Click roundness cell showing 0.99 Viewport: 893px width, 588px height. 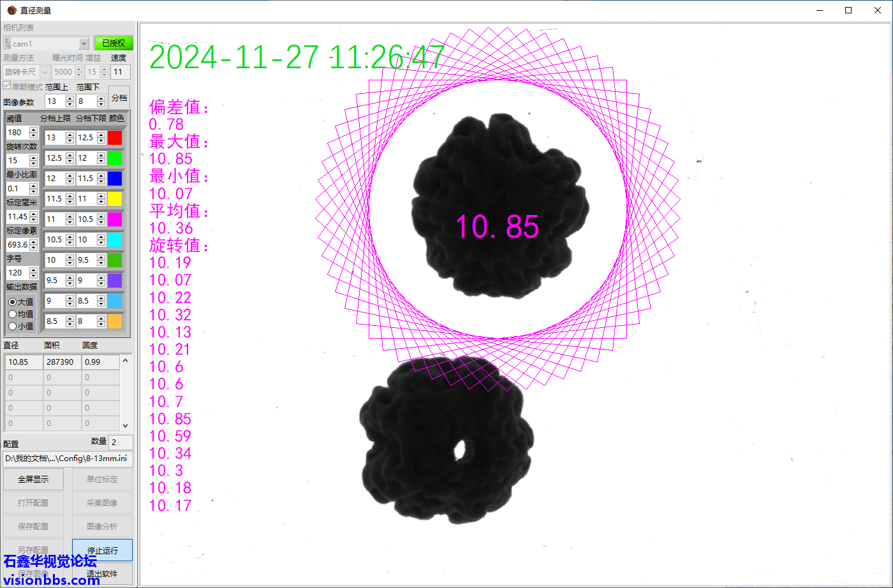(x=100, y=362)
